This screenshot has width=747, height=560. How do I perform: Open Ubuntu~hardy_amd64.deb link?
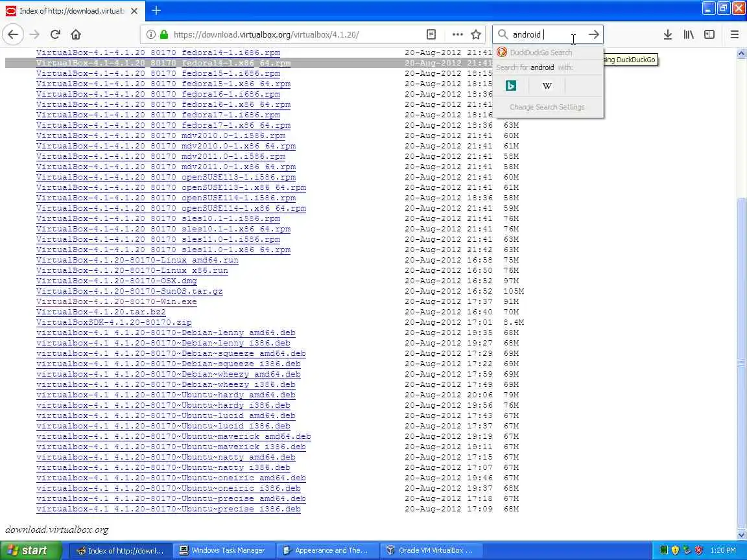point(166,395)
